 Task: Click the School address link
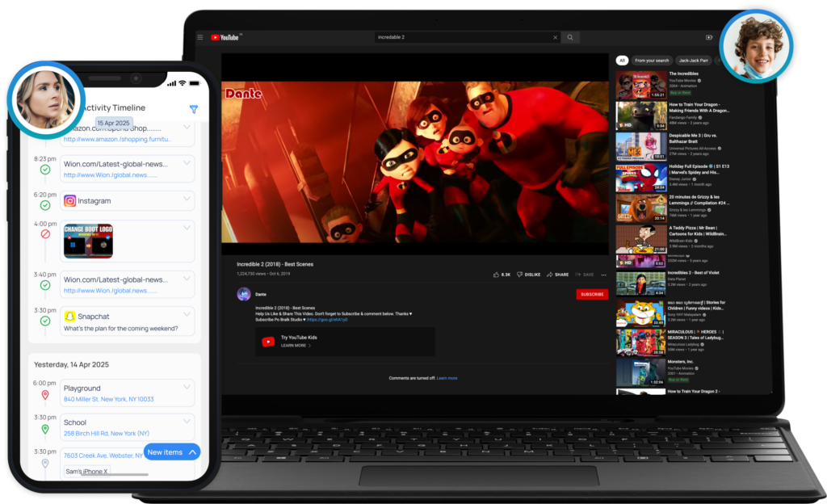click(107, 434)
